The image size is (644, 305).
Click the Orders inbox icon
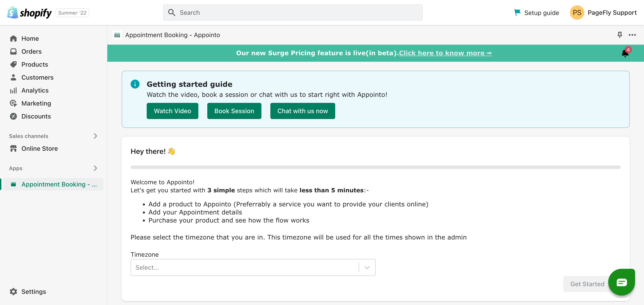click(x=13, y=51)
